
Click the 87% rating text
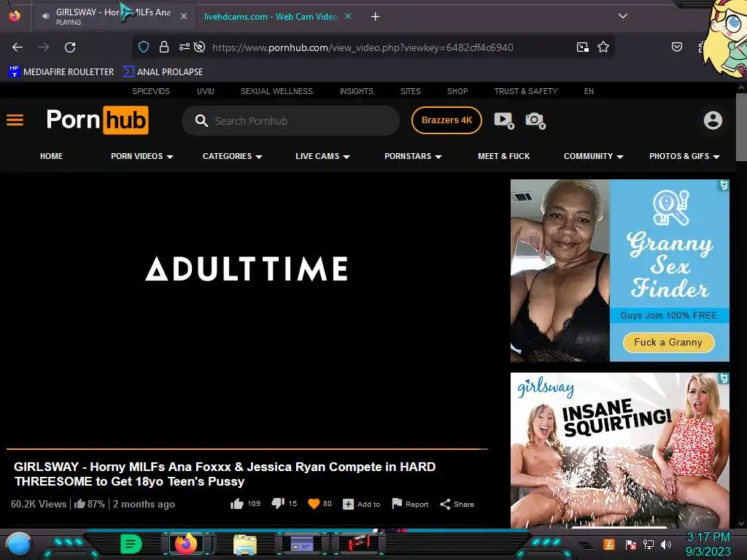96,504
